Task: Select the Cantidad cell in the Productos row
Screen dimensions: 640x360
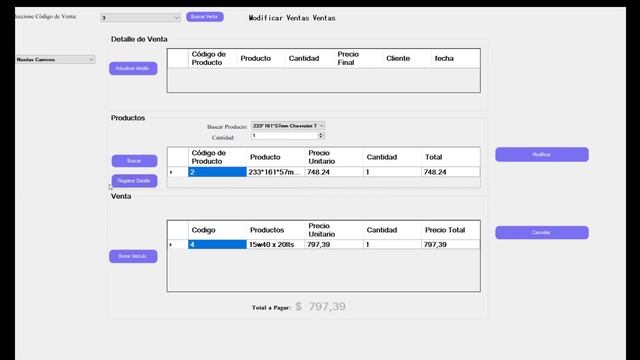Action: 392,172
